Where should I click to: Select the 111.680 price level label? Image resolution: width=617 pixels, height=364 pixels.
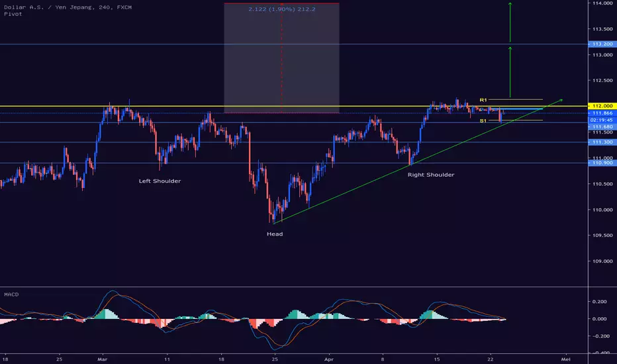[602, 126]
